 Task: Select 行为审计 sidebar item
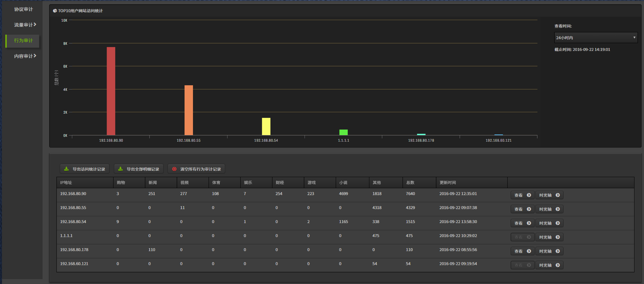23,41
